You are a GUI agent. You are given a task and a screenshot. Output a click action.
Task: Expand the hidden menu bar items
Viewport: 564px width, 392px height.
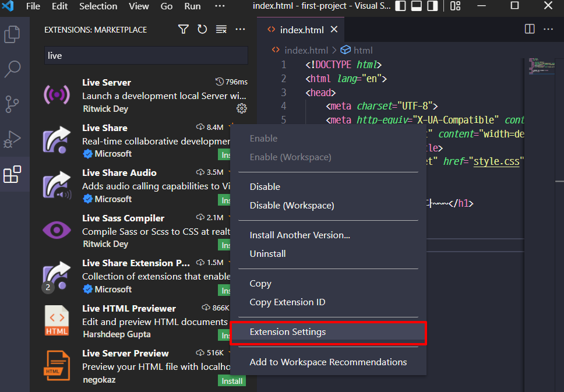coord(220,6)
